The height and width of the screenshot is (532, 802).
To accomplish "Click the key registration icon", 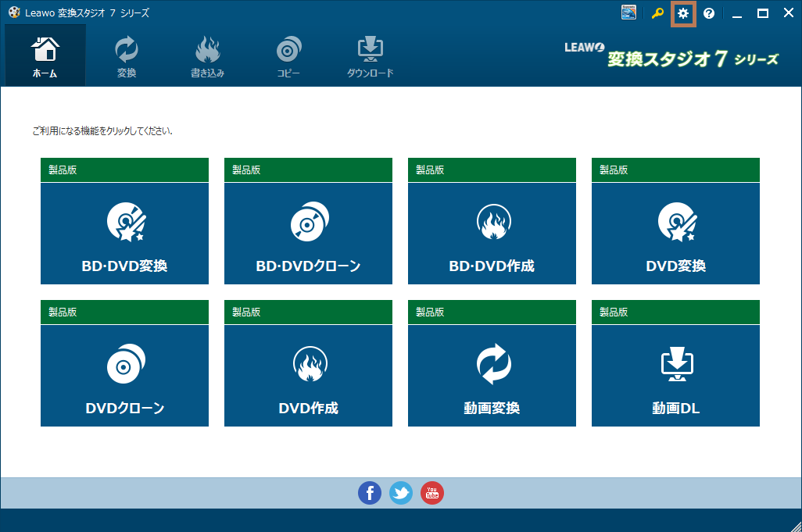I will coord(657,13).
